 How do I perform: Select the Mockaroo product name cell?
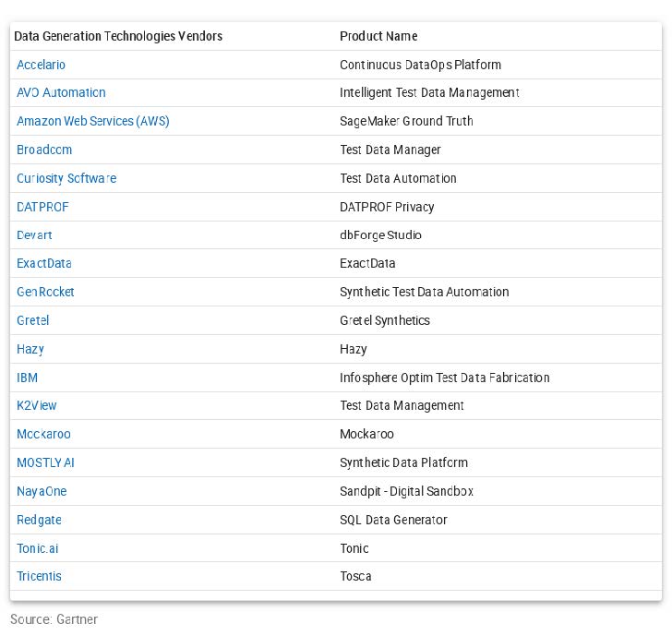(x=366, y=434)
